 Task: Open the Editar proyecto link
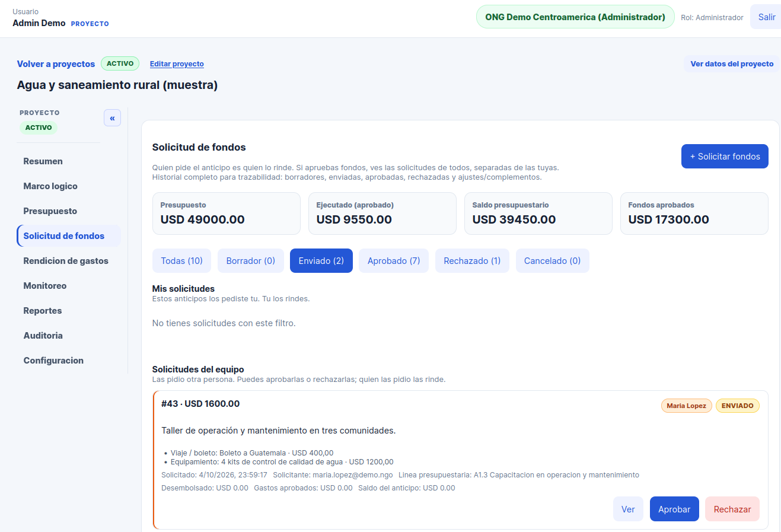177,64
